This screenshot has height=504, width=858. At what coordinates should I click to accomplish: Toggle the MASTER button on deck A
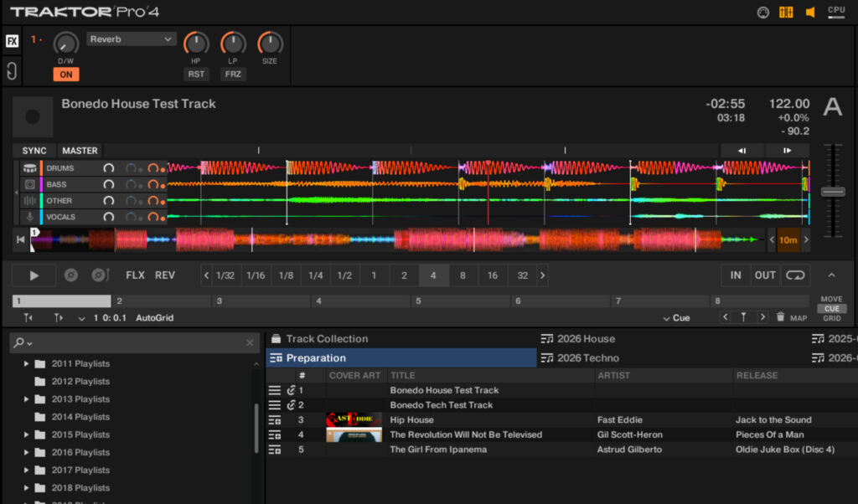(80, 151)
